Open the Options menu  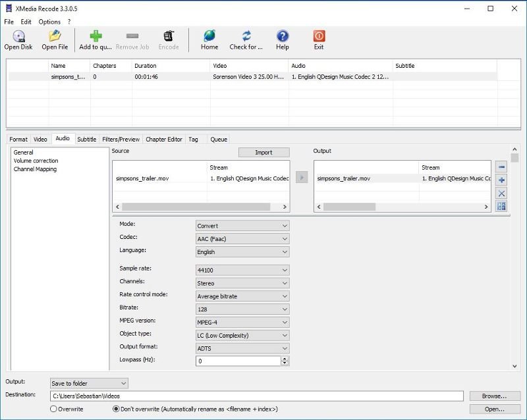tap(49, 22)
